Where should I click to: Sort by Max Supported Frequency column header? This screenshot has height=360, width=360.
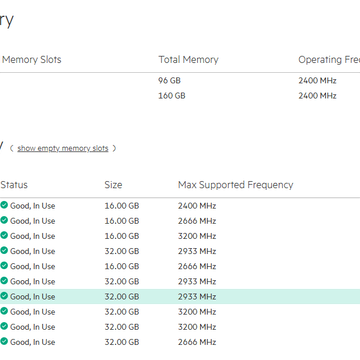pyautogui.click(x=236, y=185)
